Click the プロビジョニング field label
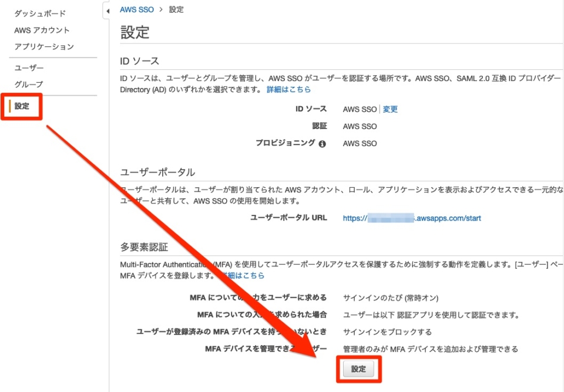The width and height of the screenshot is (564, 392). tap(286, 143)
